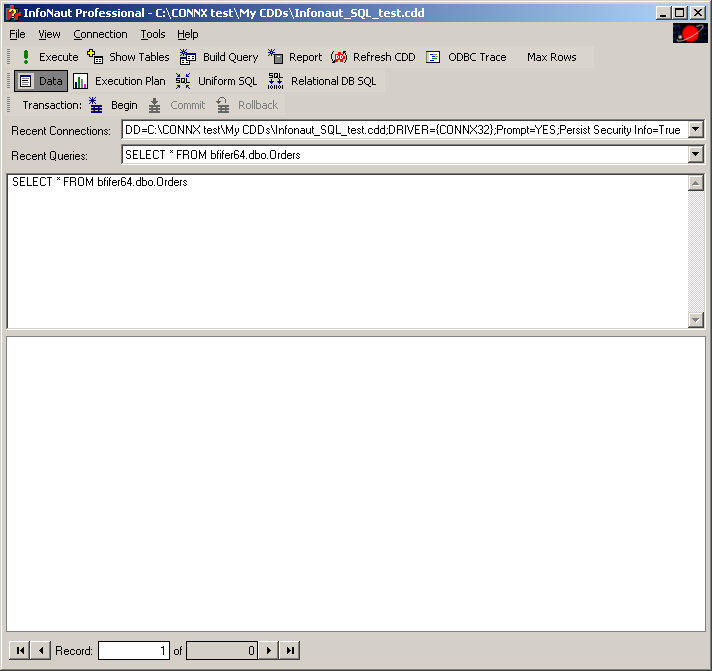
Task: Click inside the Recent Connections combo box
Action: click(x=405, y=129)
